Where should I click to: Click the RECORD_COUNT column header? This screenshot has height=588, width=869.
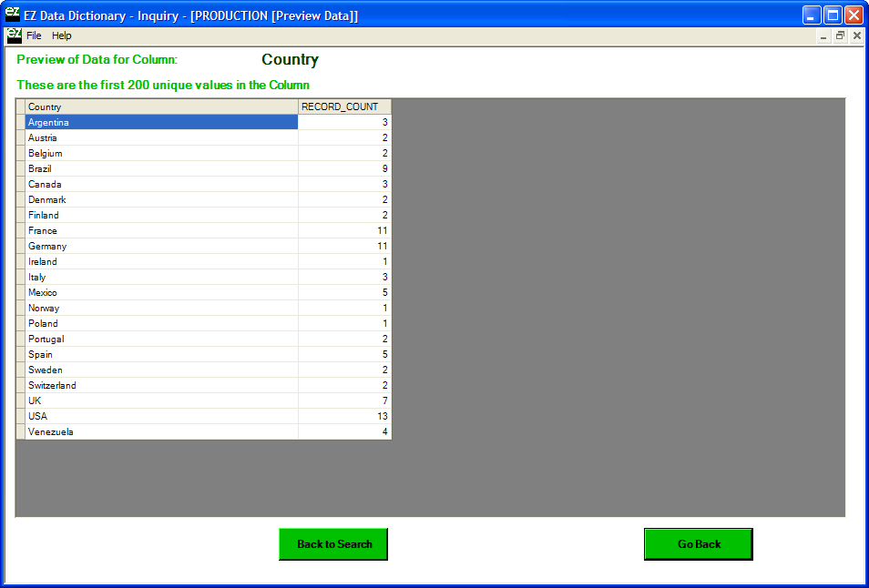click(344, 107)
